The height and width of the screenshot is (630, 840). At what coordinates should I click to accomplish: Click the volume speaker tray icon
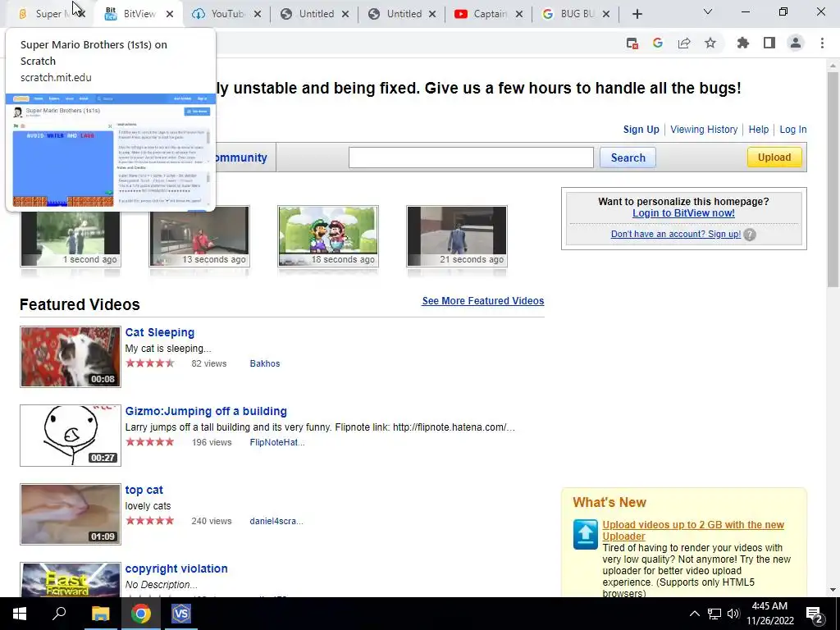point(733,614)
